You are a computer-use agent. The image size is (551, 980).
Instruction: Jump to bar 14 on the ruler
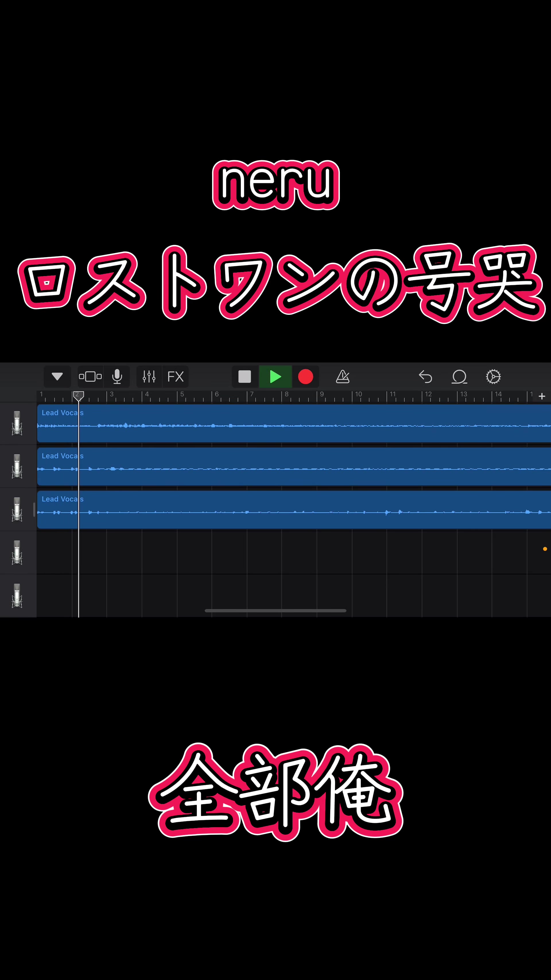[498, 394]
